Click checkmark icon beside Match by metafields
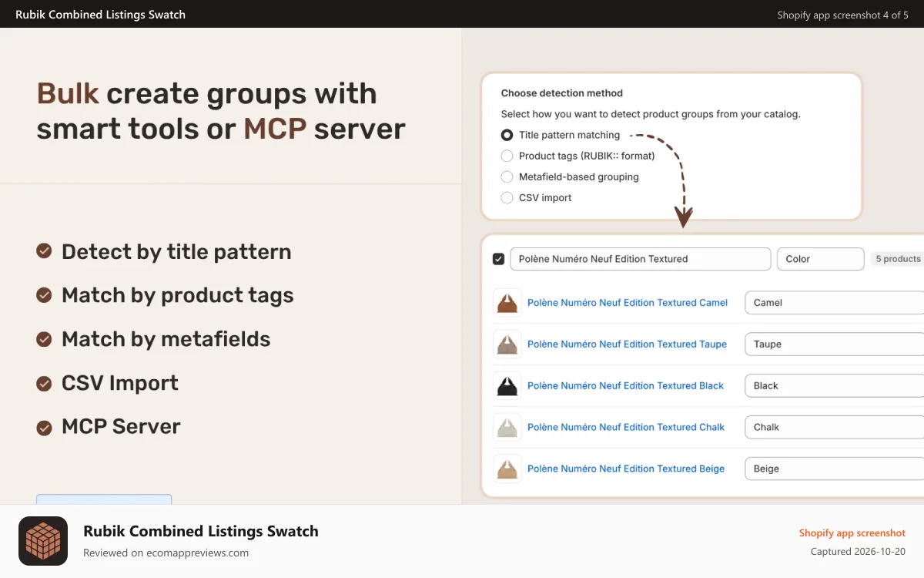 point(45,339)
